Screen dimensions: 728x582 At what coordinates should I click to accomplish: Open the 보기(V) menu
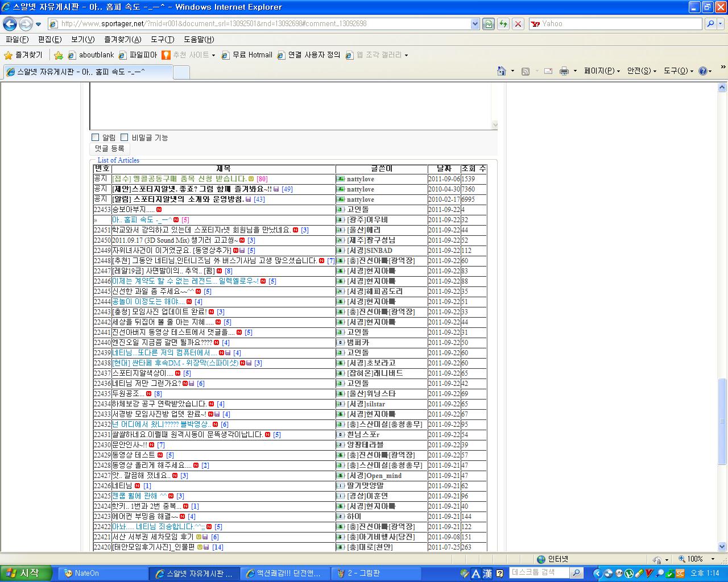point(83,39)
